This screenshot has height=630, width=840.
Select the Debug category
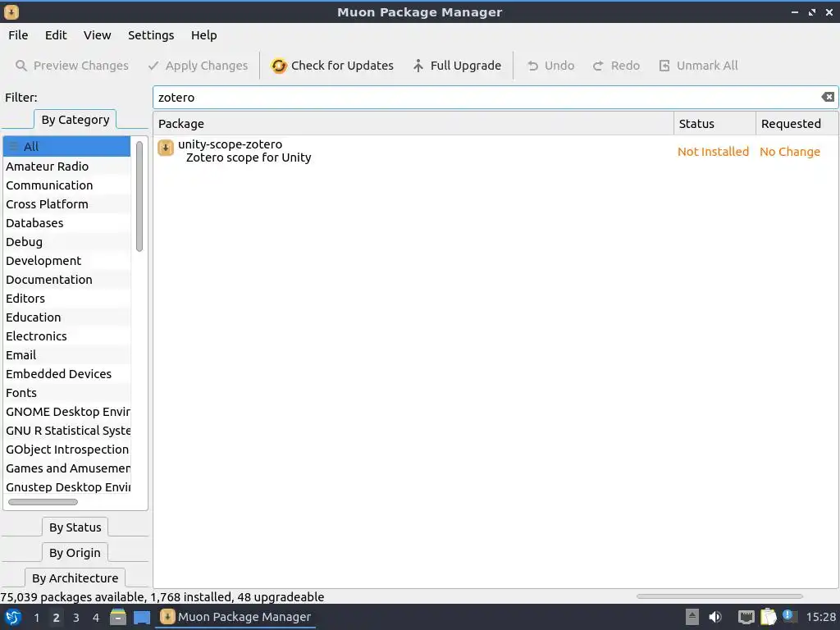[67, 242]
